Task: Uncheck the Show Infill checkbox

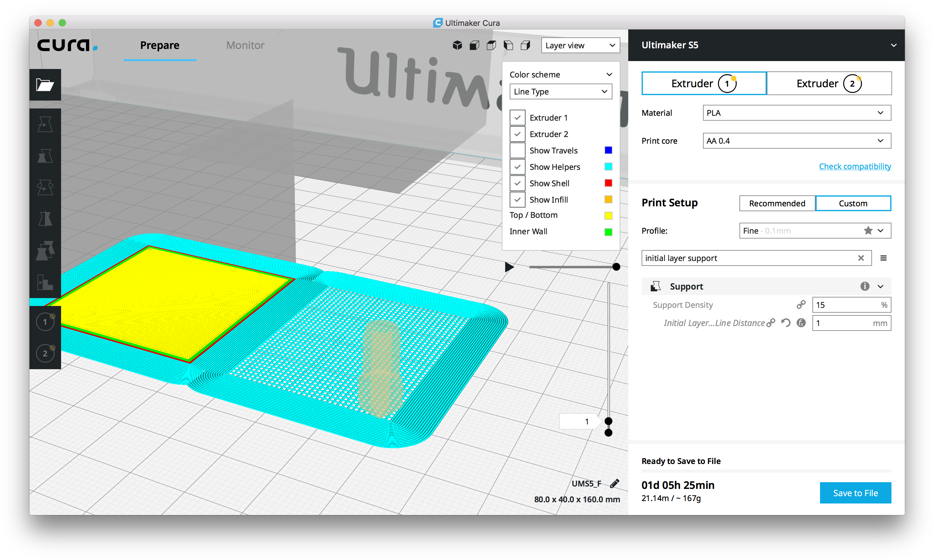Action: click(x=517, y=200)
